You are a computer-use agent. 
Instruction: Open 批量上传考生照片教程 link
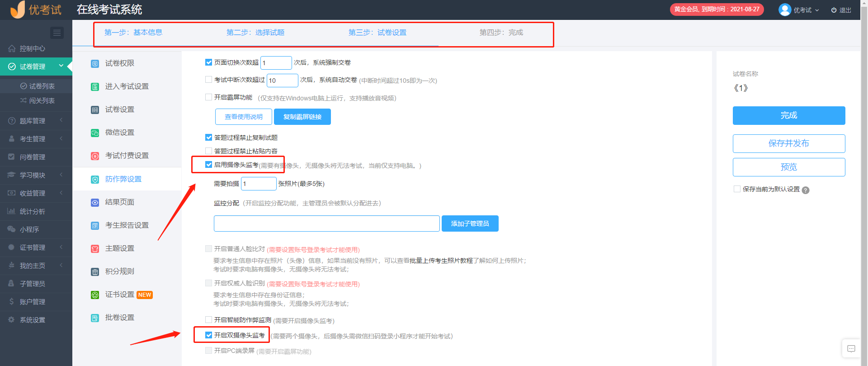(441, 261)
